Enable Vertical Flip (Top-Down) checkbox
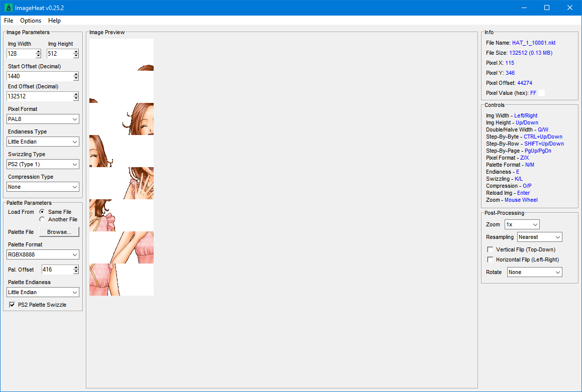This screenshot has width=582, height=392. coord(490,249)
